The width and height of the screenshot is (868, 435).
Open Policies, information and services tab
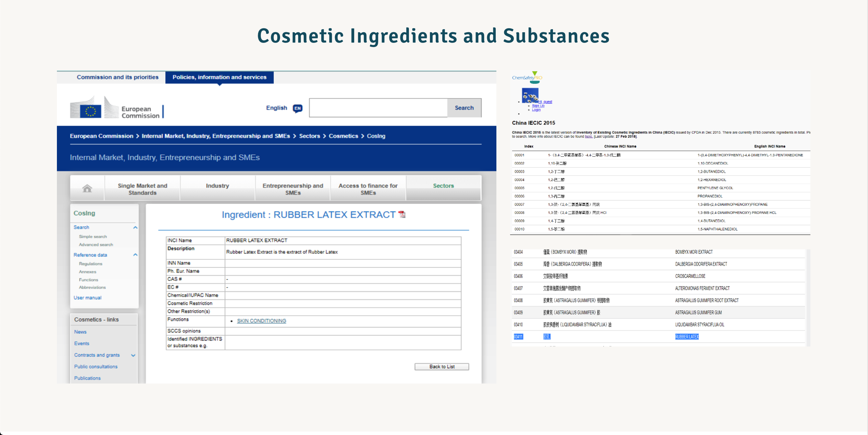tap(219, 77)
